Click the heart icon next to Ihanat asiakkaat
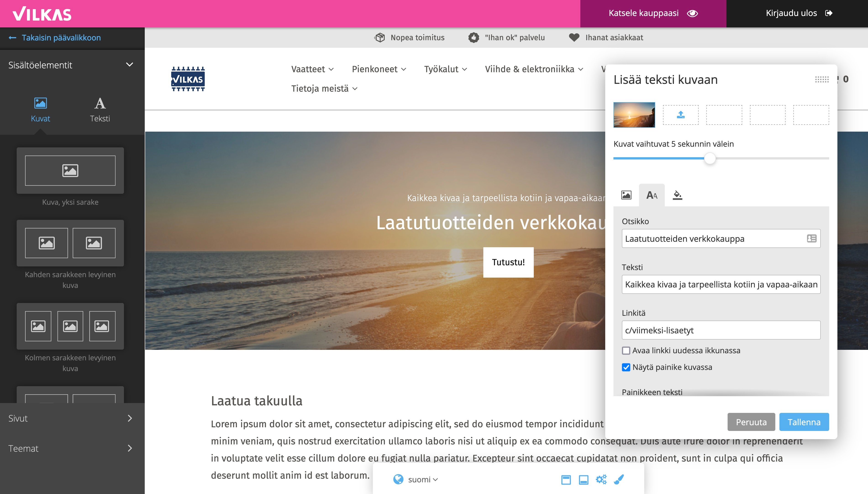Screen dimensions: 868x494 (x=574, y=38)
